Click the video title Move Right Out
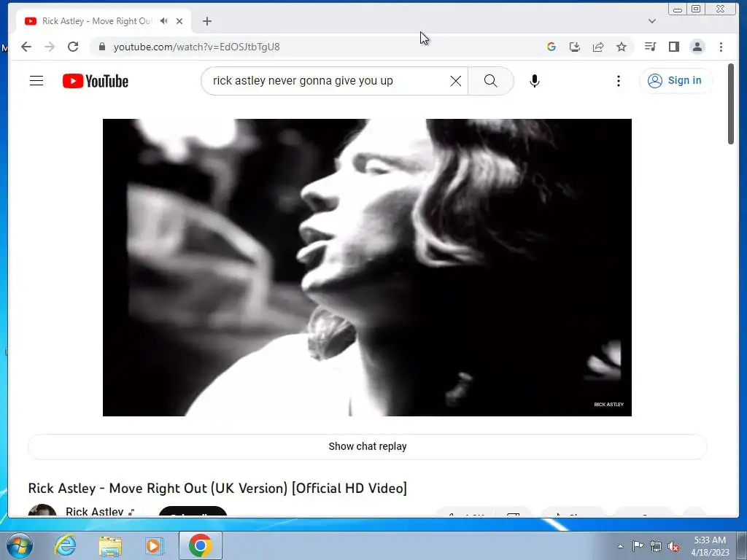This screenshot has height=560, width=747. pyautogui.click(x=217, y=488)
